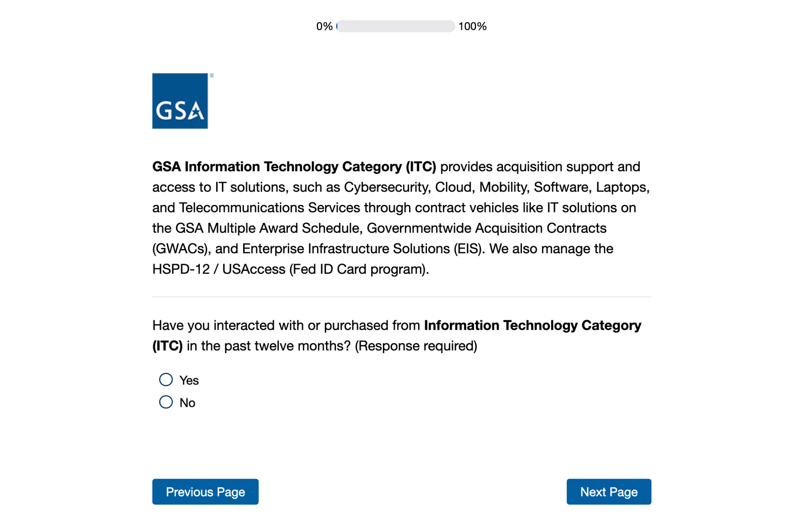
Task: Click the "(Response required)" note
Action: click(416, 346)
